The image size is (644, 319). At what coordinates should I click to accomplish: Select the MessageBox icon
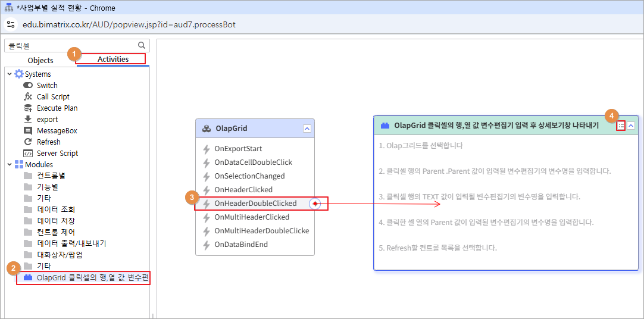[28, 130]
